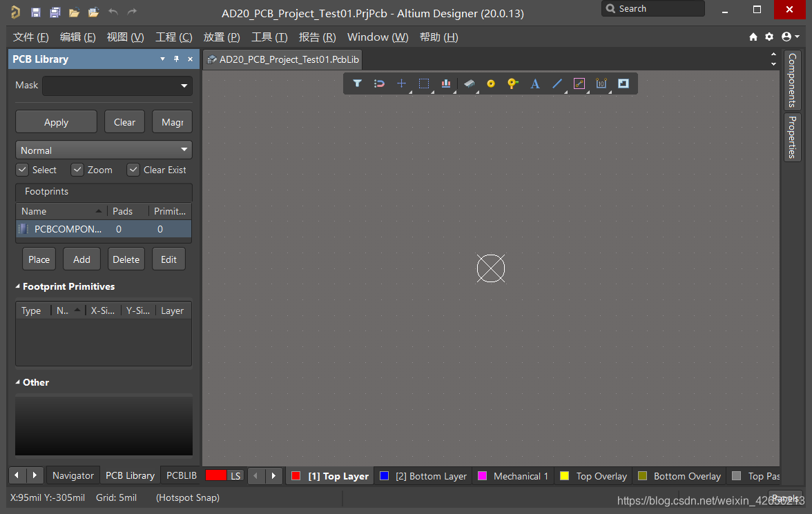Sort primitives by the N.. column
This screenshot has width=812, height=514.
click(68, 310)
